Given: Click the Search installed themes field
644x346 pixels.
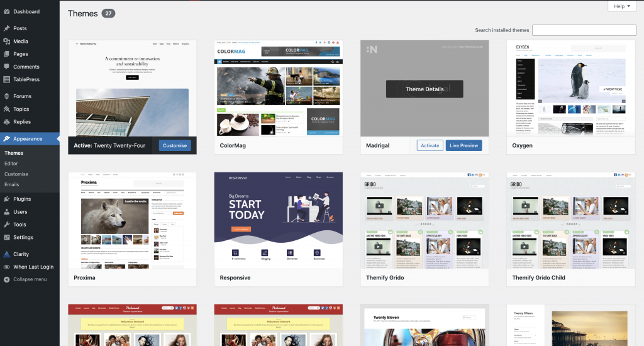Looking at the screenshot, I should coord(584,30).
